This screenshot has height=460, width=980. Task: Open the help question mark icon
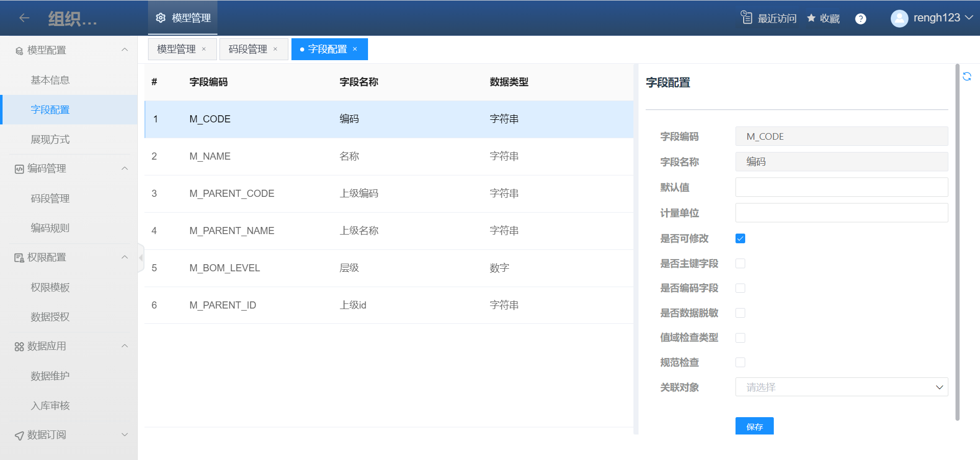(x=861, y=19)
